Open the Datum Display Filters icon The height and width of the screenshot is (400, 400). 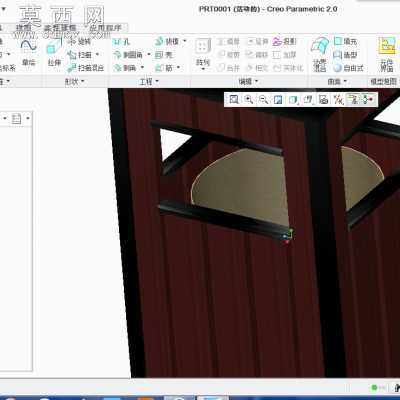click(x=338, y=99)
